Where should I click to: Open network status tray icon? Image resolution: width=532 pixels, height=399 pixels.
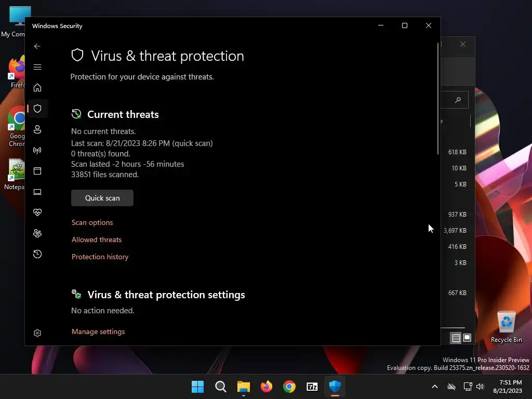tap(468, 387)
